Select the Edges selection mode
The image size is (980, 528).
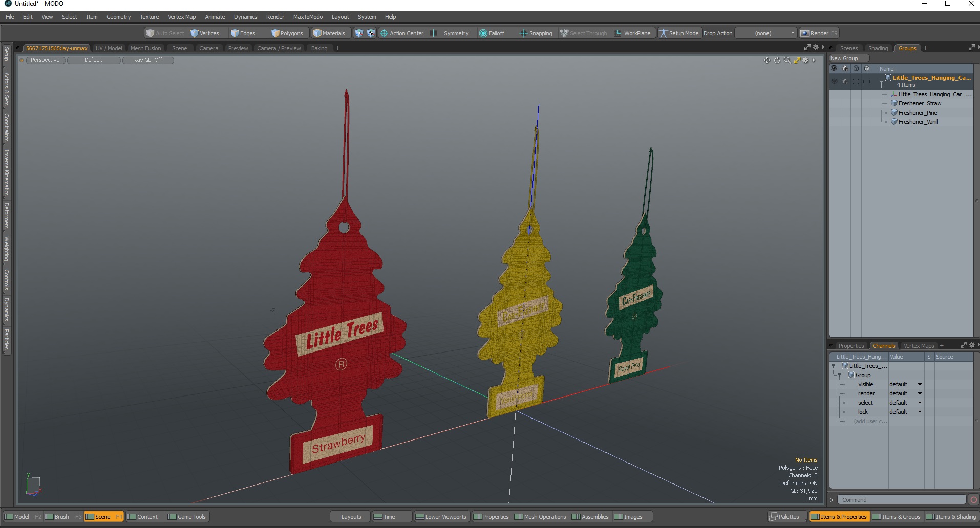tap(244, 33)
